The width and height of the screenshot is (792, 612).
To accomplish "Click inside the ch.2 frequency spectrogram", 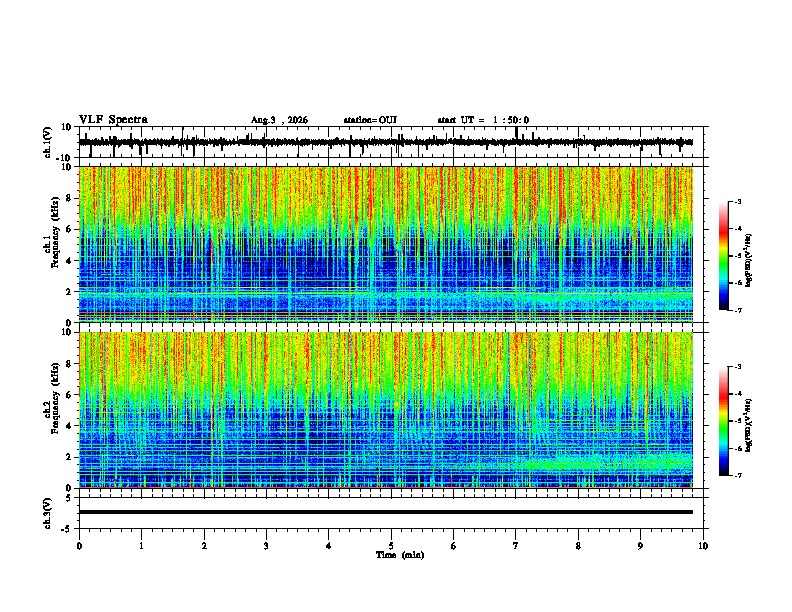I will pos(386,410).
